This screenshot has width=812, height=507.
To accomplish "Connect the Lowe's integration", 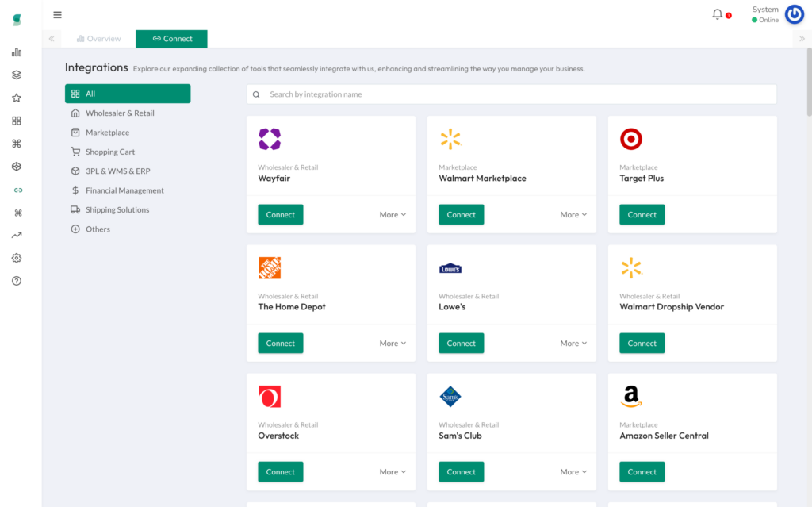I will pyautogui.click(x=461, y=344).
